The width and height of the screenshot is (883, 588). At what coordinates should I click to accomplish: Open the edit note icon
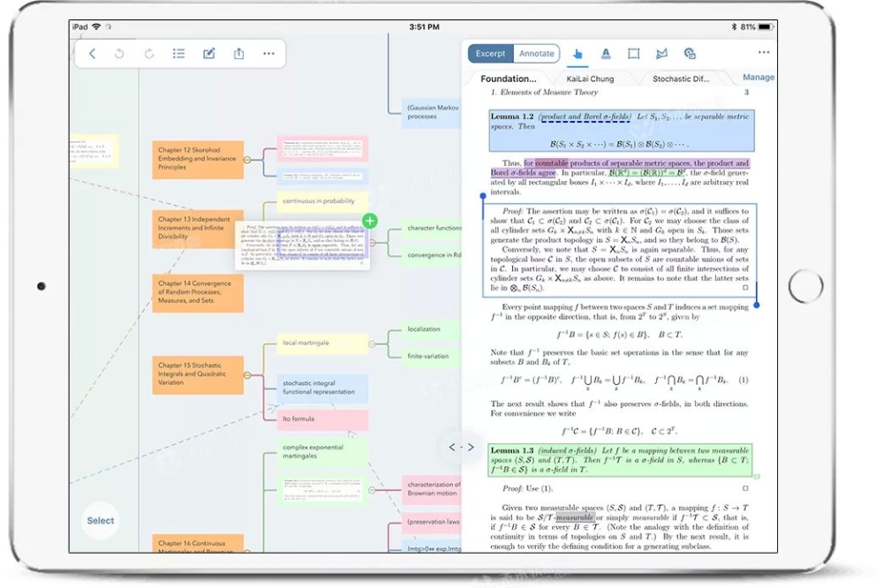coord(209,54)
